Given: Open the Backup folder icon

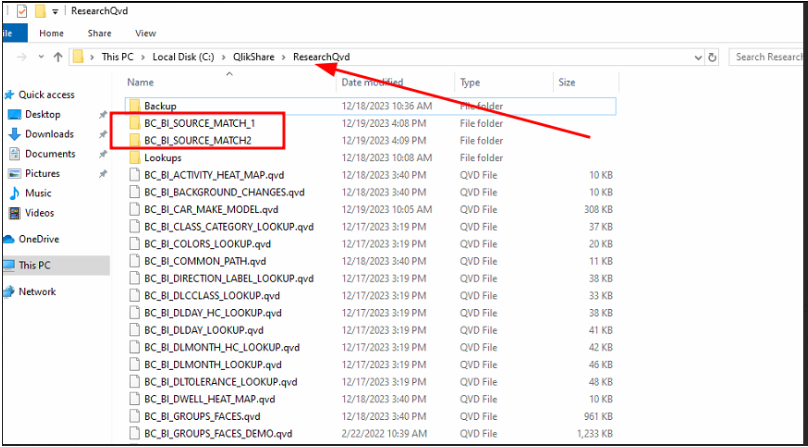Looking at the screenshot, I should click(x=135, y=106).
